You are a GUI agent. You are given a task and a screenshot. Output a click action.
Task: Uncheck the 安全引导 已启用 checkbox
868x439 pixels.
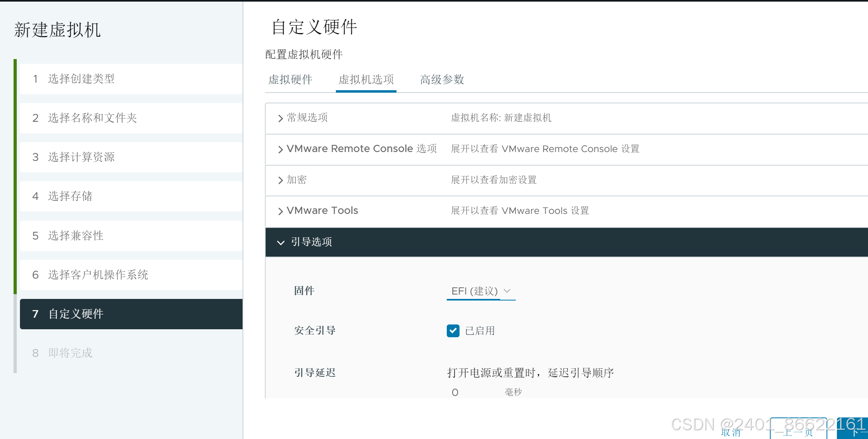point(453,330)
